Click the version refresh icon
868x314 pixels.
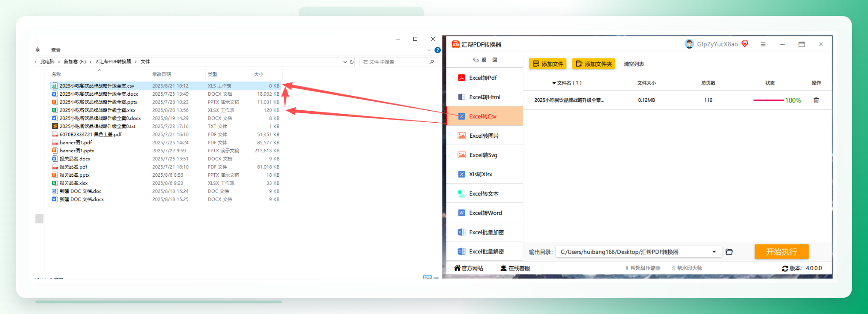(785, 268)
